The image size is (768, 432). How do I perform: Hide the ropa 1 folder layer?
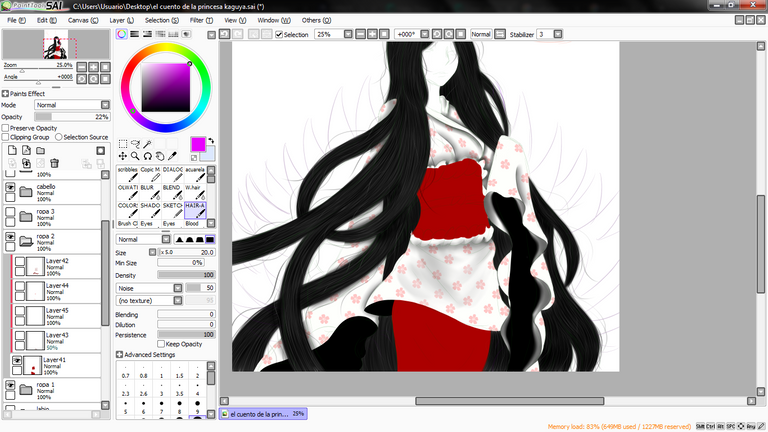click(x=10, y=385)
